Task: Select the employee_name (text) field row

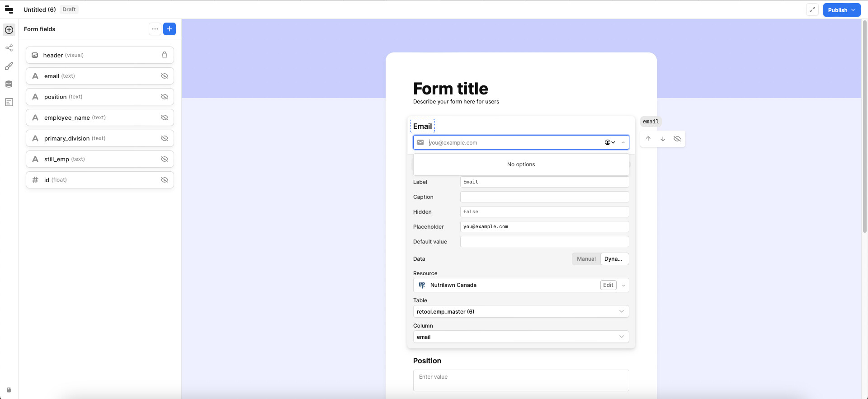Action: (100, 117)
